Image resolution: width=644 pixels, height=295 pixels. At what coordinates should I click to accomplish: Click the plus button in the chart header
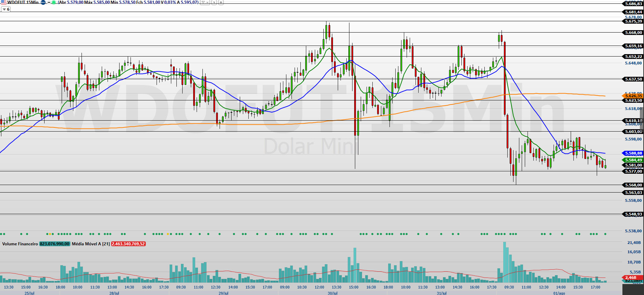tap(221, 2)
